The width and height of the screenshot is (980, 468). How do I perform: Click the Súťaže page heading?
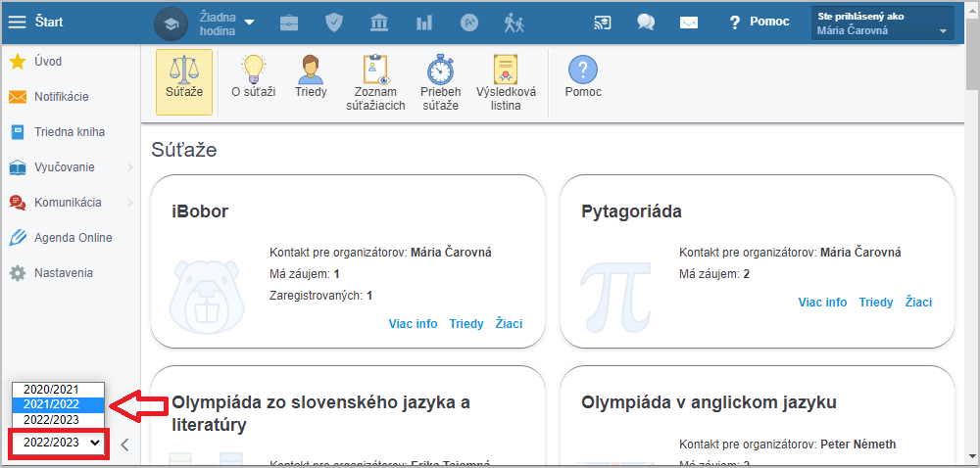coord(184,150)
